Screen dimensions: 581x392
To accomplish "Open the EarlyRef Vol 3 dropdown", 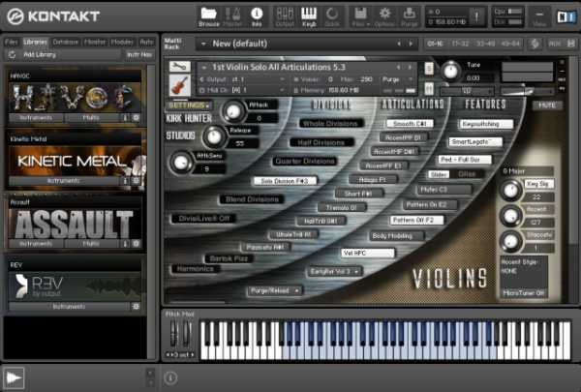I will pos(335,272).
